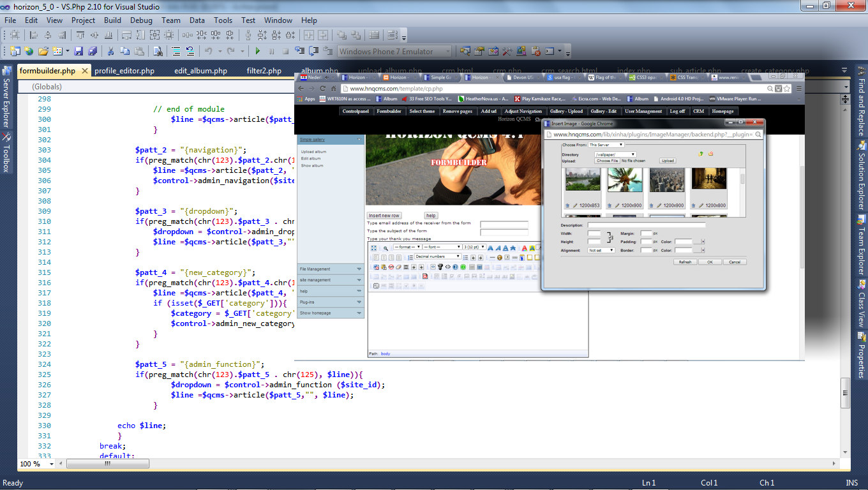This screenshot has width=868, height=490.
Task: Click the Save All toolbar icon
Action: 93,52
